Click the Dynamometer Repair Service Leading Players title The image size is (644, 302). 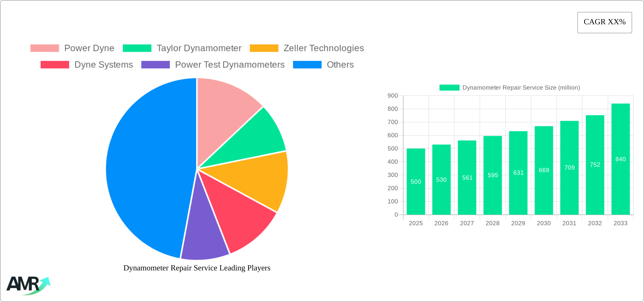(x=197, y=268)
